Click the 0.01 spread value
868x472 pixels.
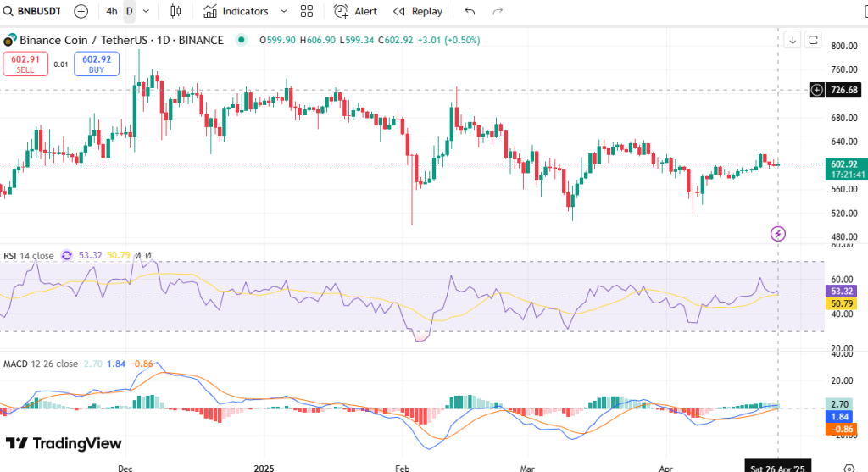(61, 64)
